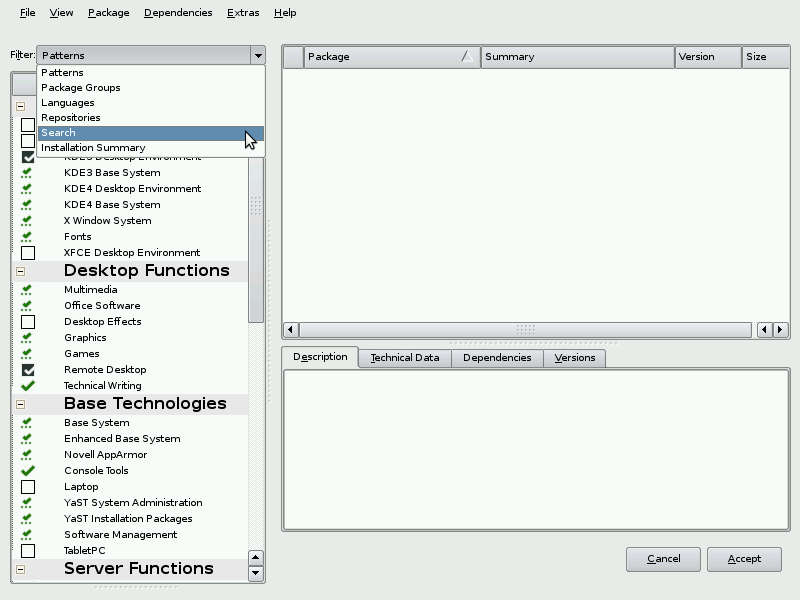This screenshot has height=600, width=800.
Task: Open the Dependencies menu
Action: tap(178, 13)
